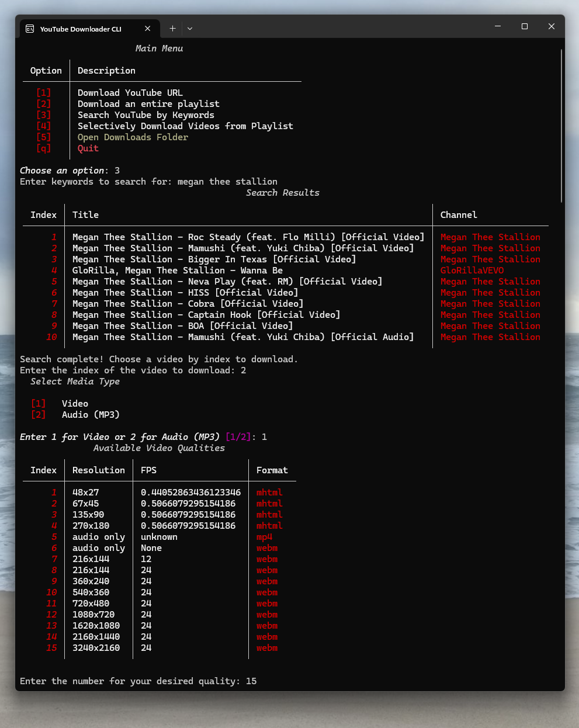Click the terminal icon in the tab
The image size is (579, 728).
coord(30,29)
